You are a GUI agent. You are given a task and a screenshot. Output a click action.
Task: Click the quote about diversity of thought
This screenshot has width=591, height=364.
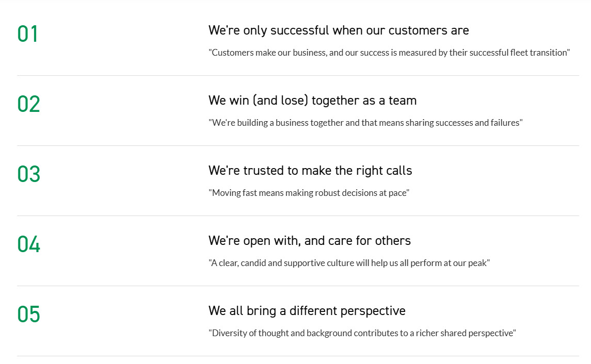tap(362, 333)
